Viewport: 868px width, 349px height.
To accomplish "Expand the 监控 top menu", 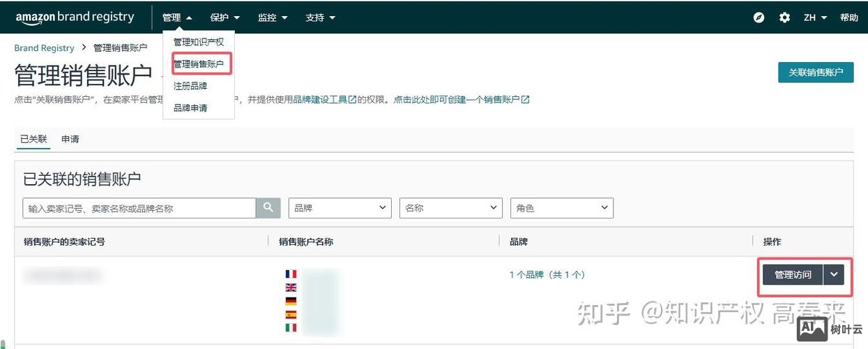I will pyautogui.click(x=273, y=17).
